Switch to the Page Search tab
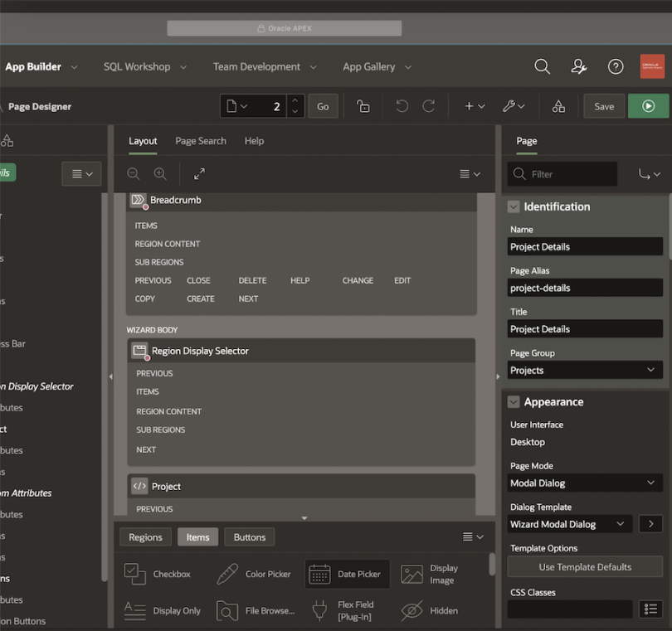This screenshot has height=631, width=672. (x=200, y=141)
